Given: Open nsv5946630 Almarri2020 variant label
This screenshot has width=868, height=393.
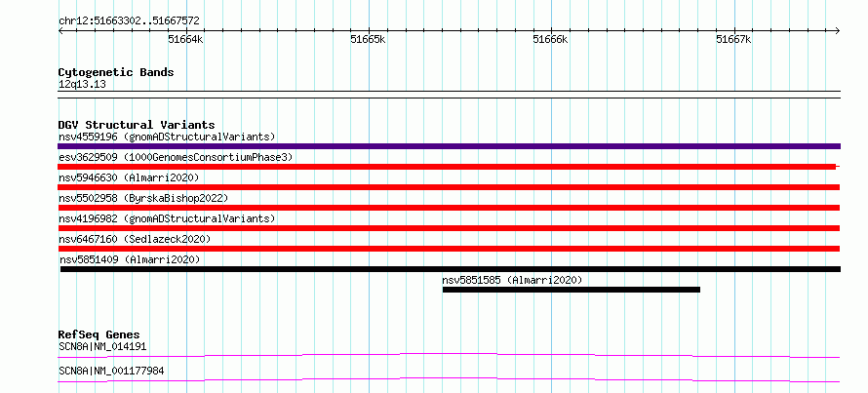Looking at the screenshot, I should pyautogui.click(x=129, y=177).
